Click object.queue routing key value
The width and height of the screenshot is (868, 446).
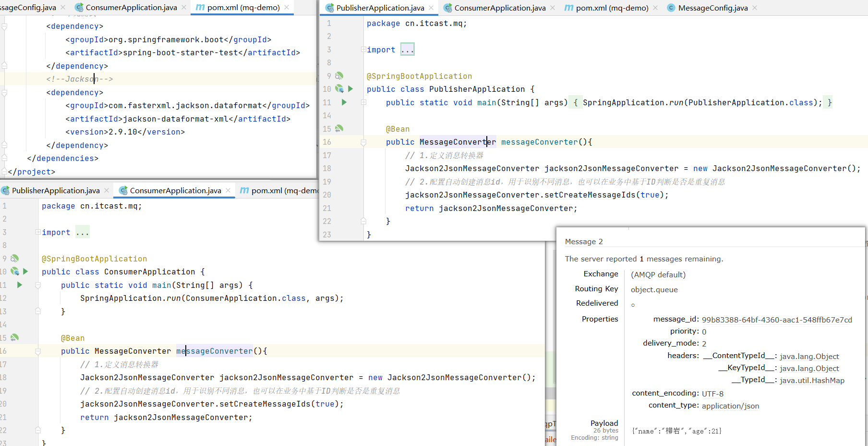pos(654,289)
